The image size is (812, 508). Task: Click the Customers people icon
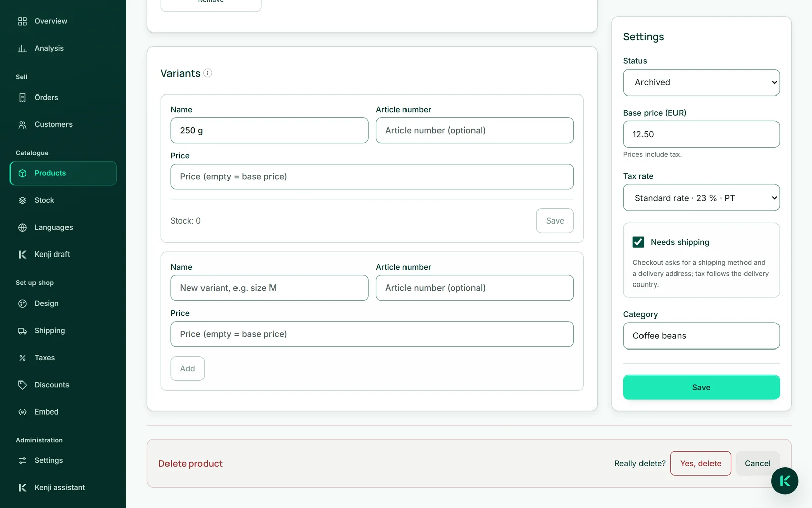[x=22, y=124]
